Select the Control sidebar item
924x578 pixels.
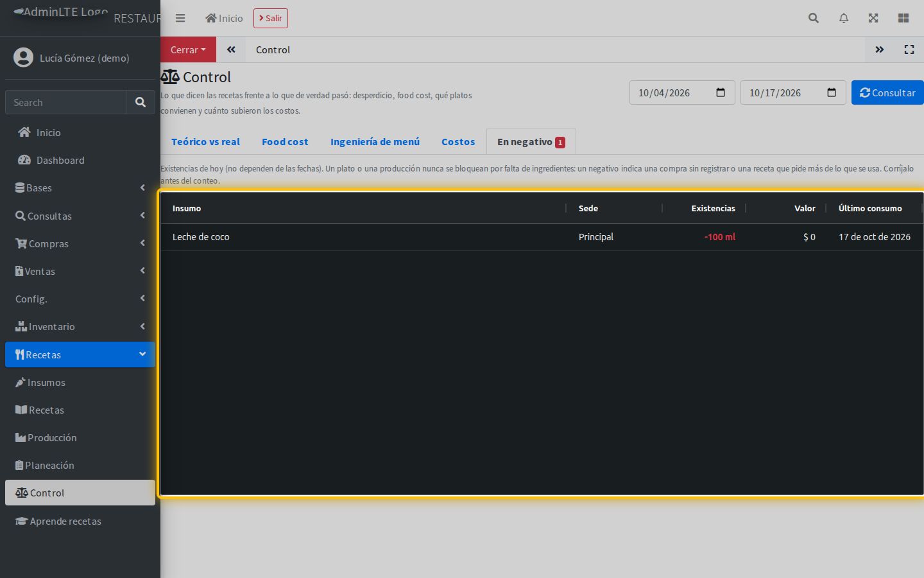point(80,493)
